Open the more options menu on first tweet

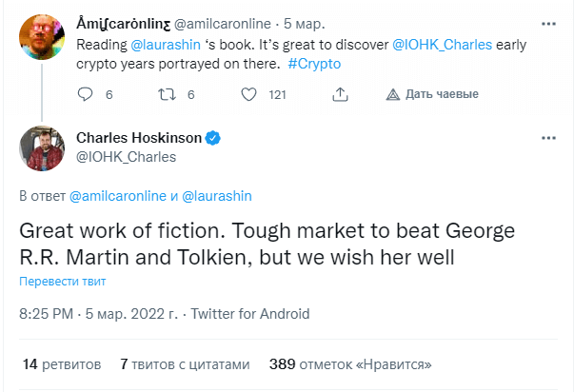click(x=548, y=24)
